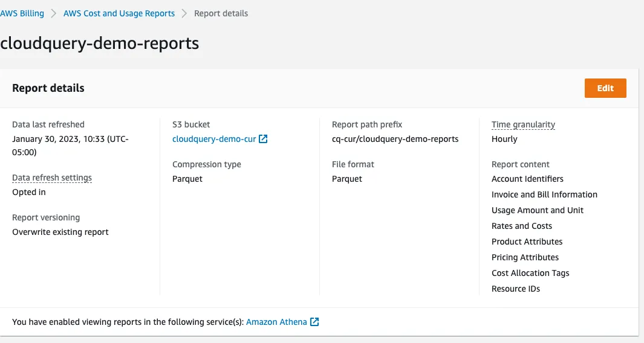Select the Resource IDs entry
The image size is (644, 343).
pyautogui.click(x=515, y=289)
